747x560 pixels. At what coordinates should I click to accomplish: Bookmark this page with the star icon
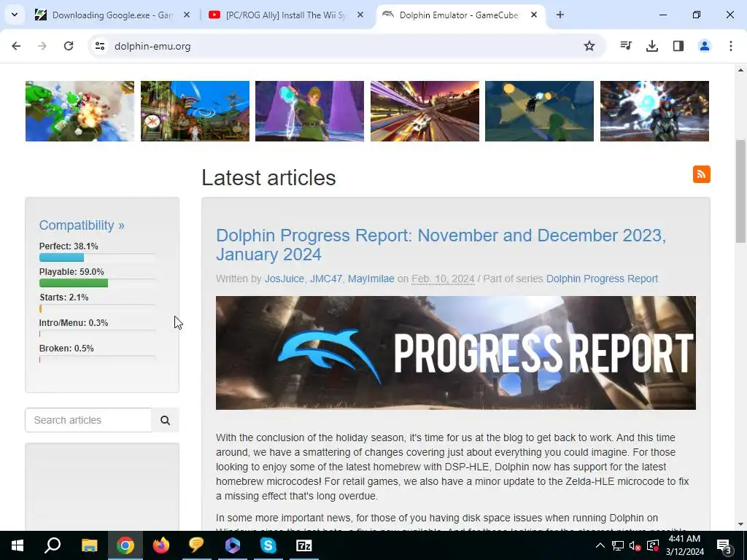point(589,46)
